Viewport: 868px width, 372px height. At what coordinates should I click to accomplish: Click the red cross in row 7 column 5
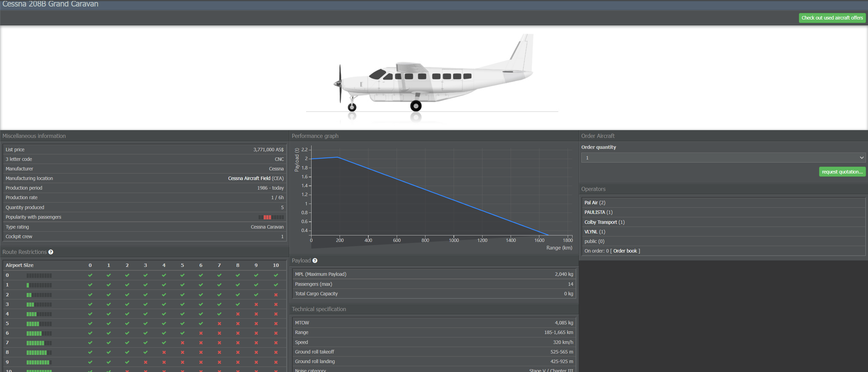(x=182, y=343)
